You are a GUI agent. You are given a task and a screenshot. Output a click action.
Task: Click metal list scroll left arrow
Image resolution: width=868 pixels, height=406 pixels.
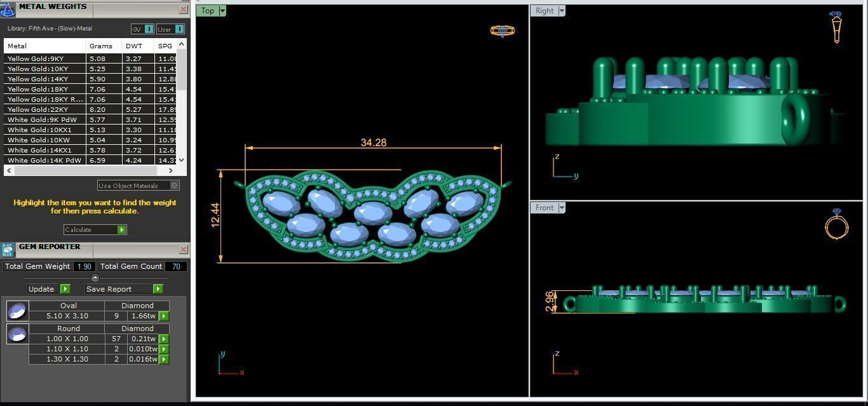[9, 170]
